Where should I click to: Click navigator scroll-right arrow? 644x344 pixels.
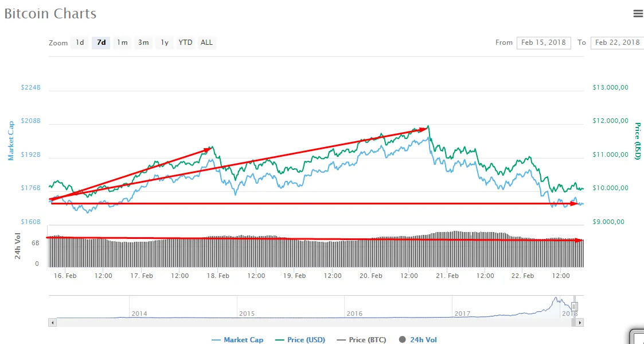(580, 323)
